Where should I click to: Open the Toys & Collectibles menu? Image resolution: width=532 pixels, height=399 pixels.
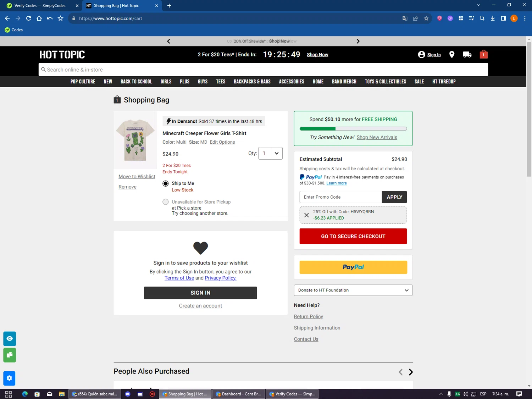pyautogui.click(x=386, y=82)
